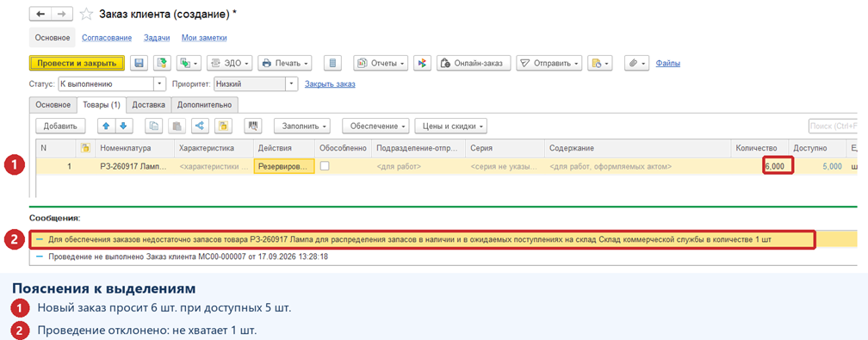Click the save floppy disk icon
The image size is (868, 340).
click(139, 63)
